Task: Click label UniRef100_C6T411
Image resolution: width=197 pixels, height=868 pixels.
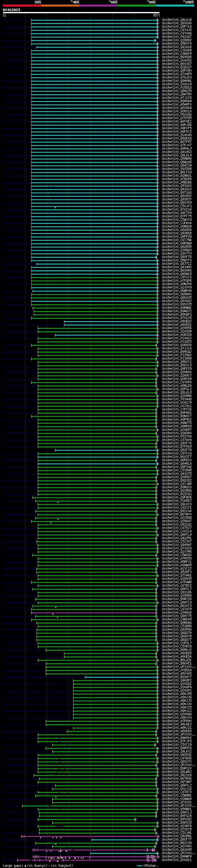Action: click(177, 406)
